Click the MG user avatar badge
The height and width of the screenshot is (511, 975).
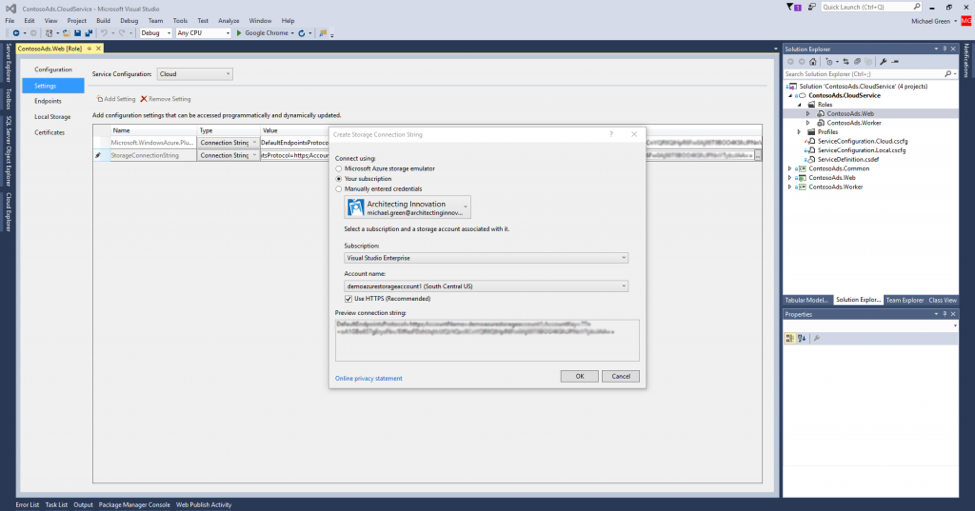click(966, 21)
